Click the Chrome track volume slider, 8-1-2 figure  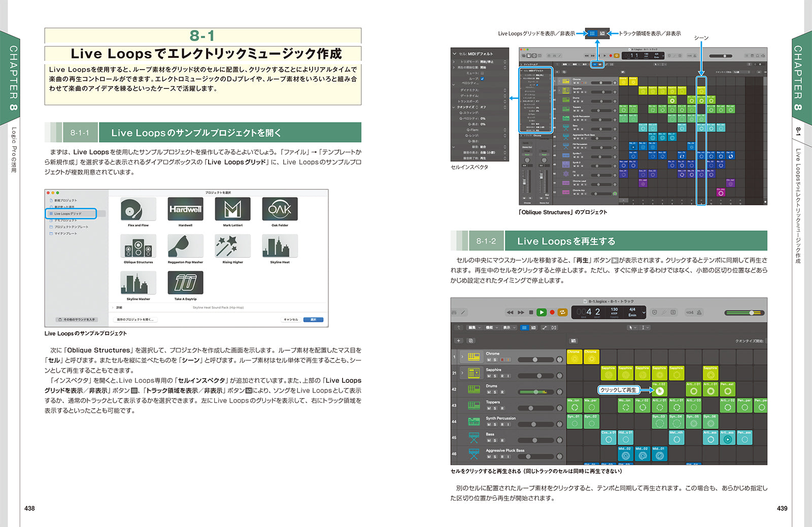(536, 359)
